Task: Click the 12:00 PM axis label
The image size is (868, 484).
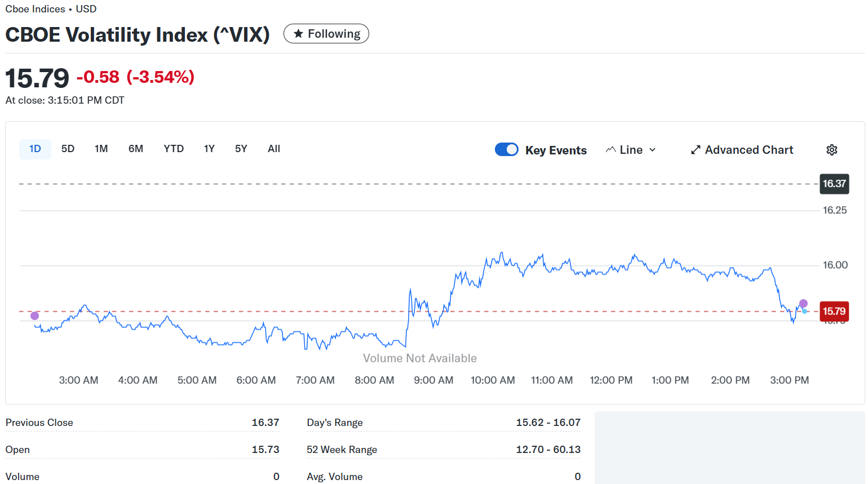Action: 611,380
